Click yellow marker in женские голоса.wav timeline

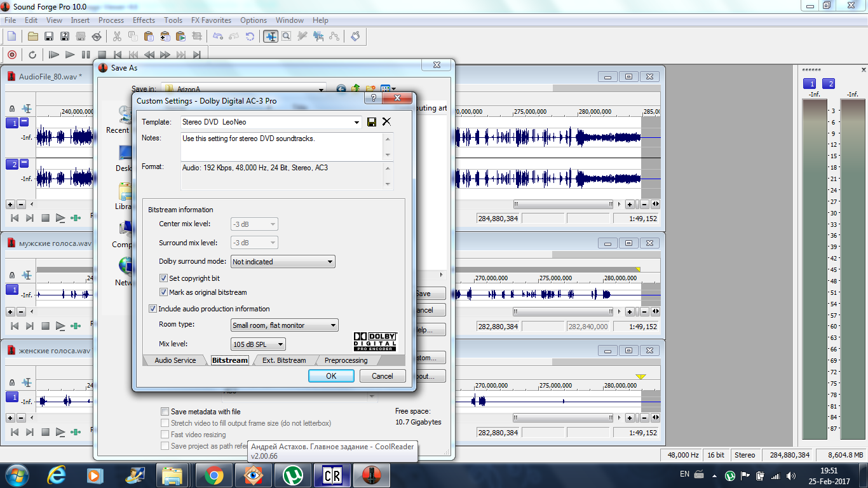(x=641, y=377)
